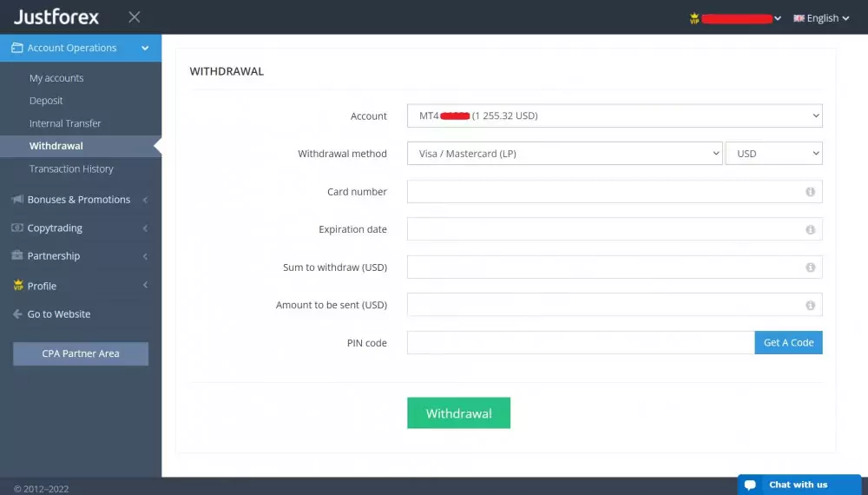
Task: Open the Chat with us widget
Action: point(799,485)
